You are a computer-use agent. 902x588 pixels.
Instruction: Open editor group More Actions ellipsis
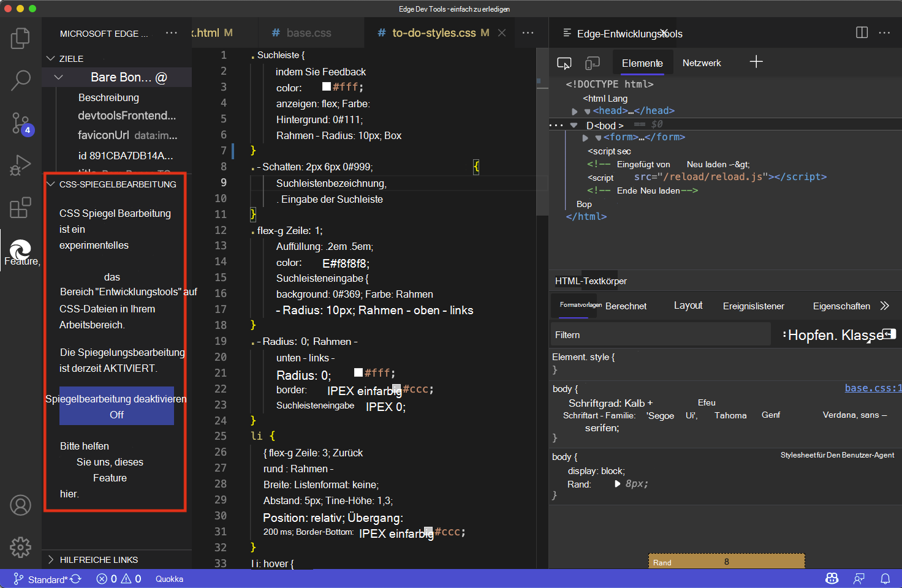528,32
